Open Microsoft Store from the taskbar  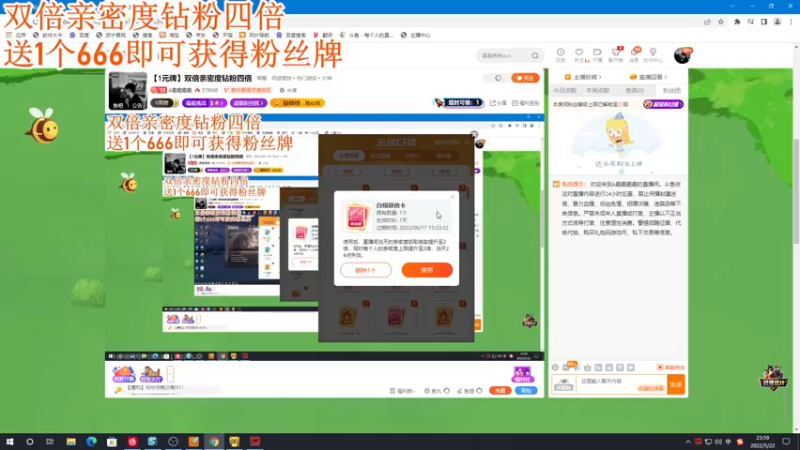point(112,441)
